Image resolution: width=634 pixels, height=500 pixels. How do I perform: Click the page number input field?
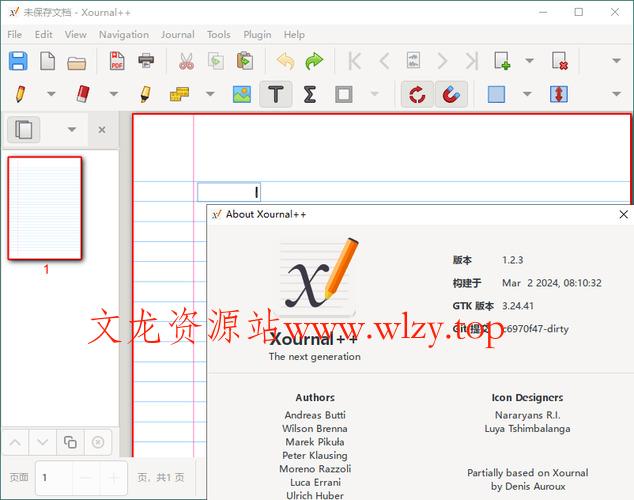point(54,478)
